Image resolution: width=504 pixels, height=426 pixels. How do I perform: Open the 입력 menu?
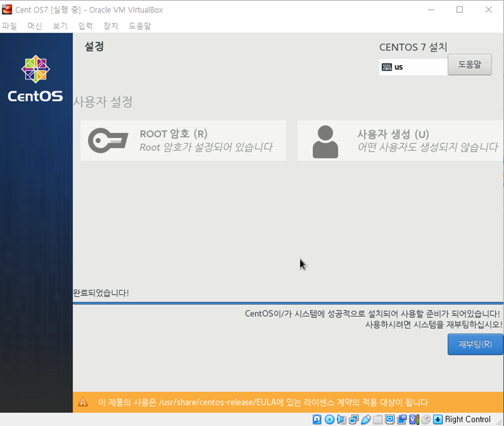point(85,26)
